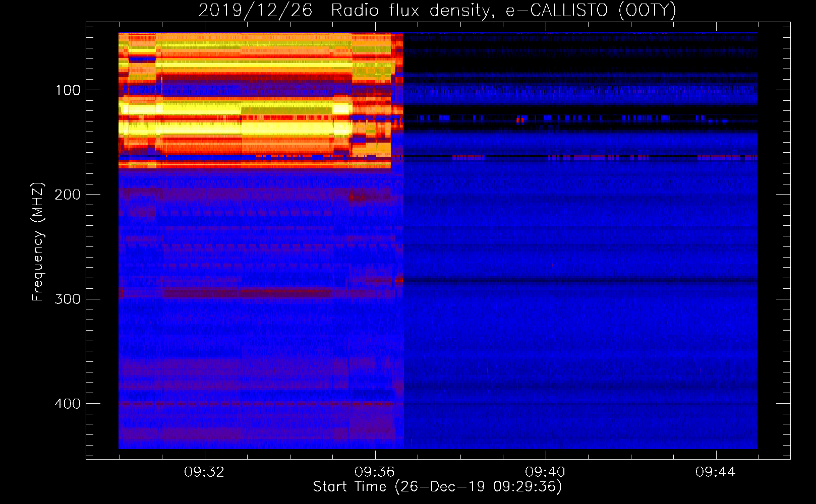Click the 09:44 time tick label

pos(716,472)
